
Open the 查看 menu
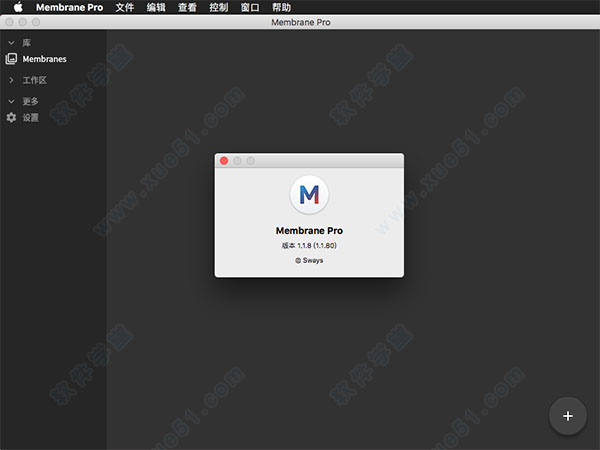[x=188, y=7]
